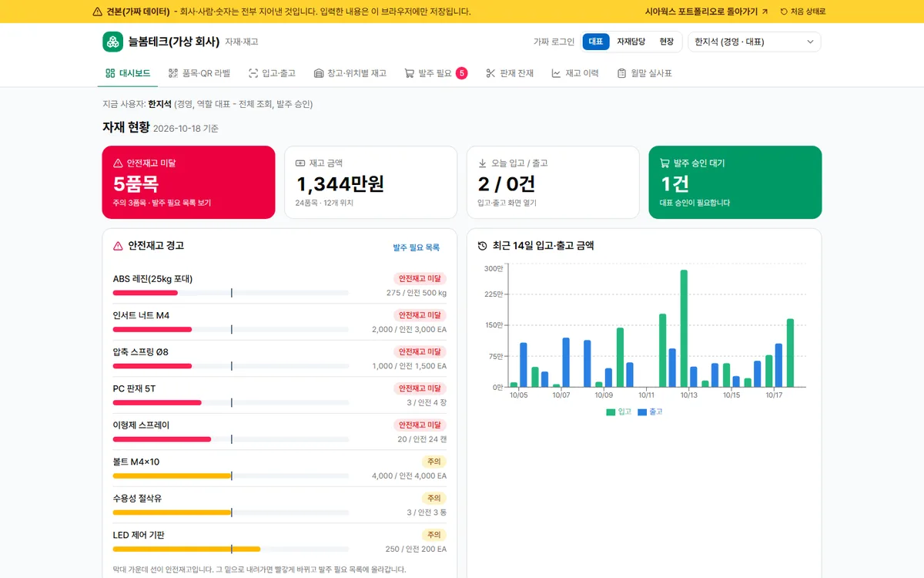Select the 현장 login role
924x578 pixels.
click(667, 42)
